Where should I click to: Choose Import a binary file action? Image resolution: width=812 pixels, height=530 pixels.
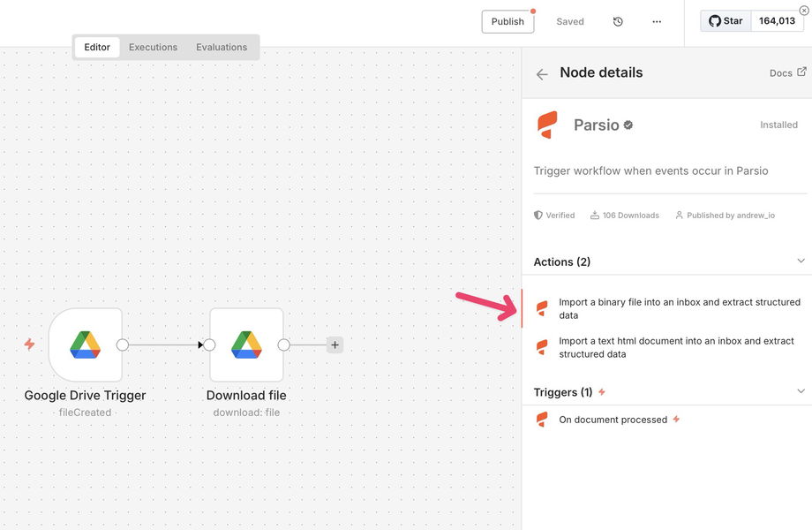coord(679,308)
